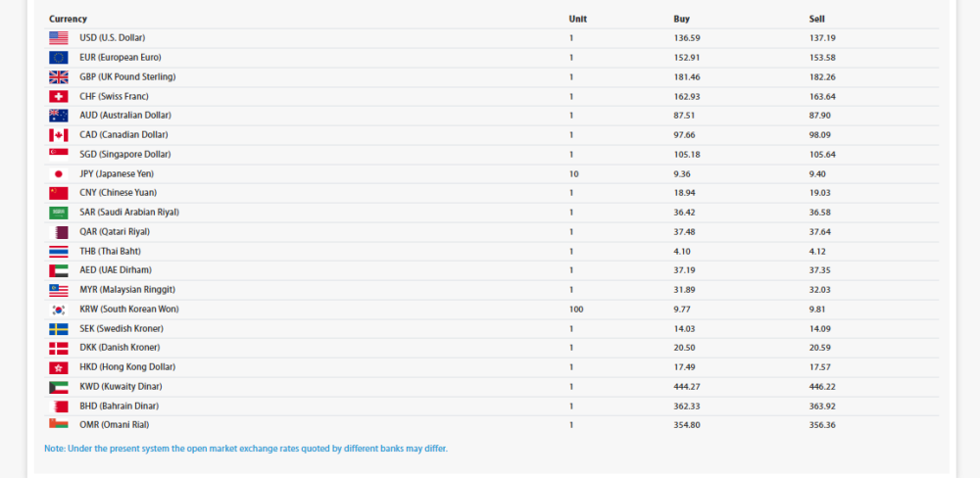Click the Swiss flag icon
Image resolution: width=980 pixels, height=478 pixels.
click(x=59, y=96)
